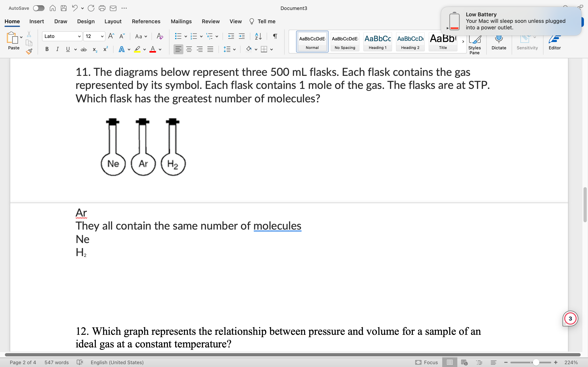Click the Focus mode button

[427, 362]
